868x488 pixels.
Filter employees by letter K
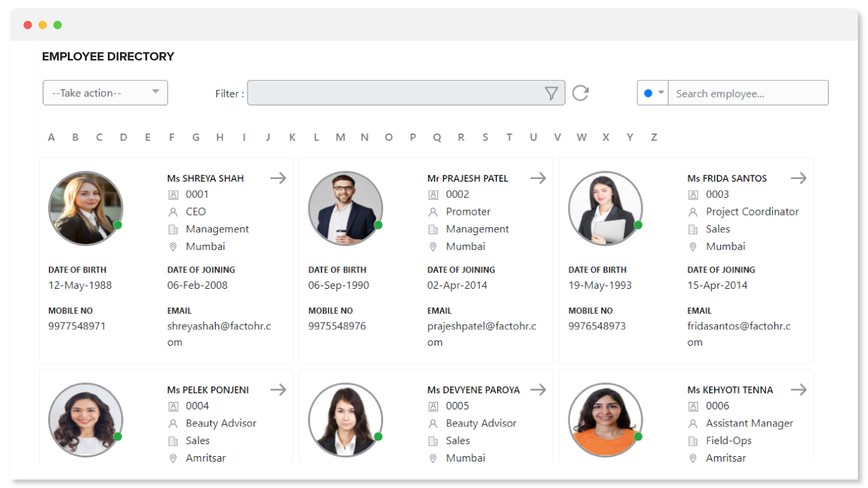click(x=292, y=138)
